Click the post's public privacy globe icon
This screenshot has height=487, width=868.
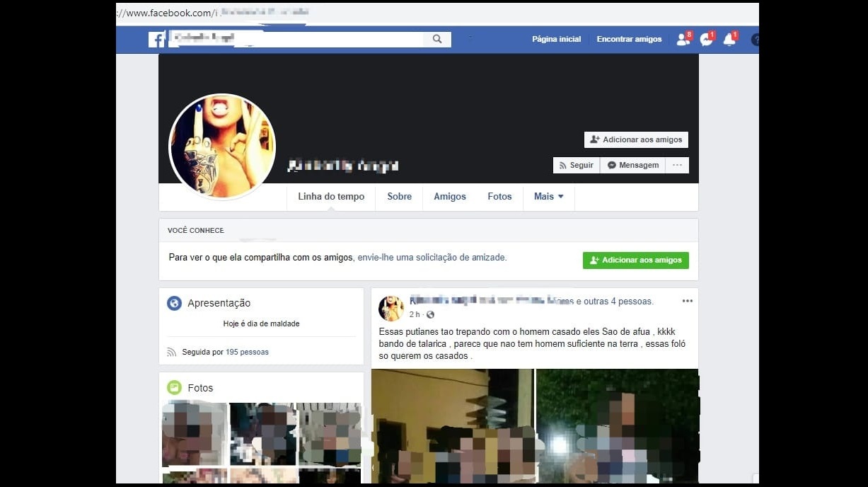(x=430, y=314)
